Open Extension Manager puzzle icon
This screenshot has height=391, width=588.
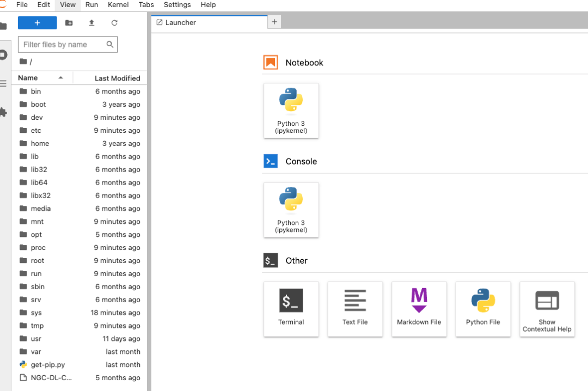point(3,112)
